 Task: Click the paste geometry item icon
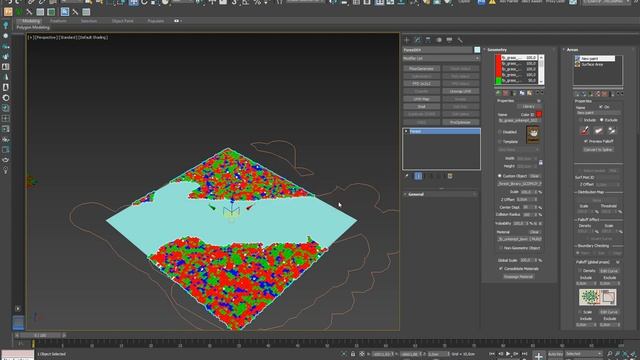530,93
